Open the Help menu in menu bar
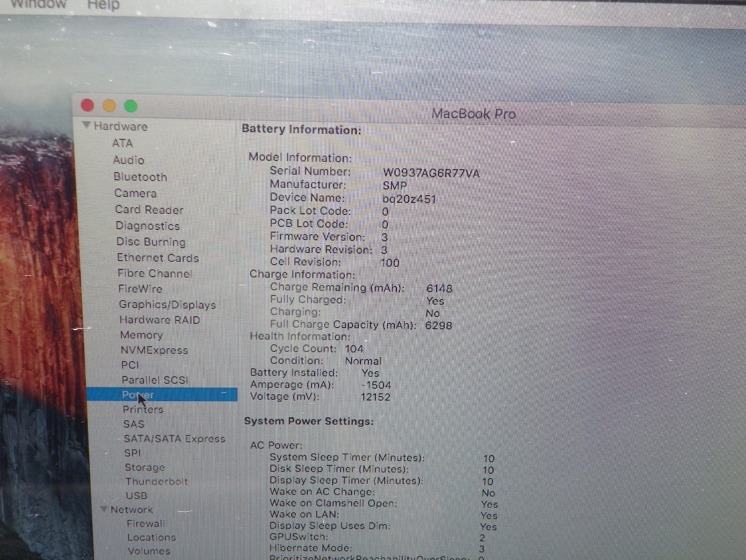Screen dimensions: 746x560 [x=104, y=5]
